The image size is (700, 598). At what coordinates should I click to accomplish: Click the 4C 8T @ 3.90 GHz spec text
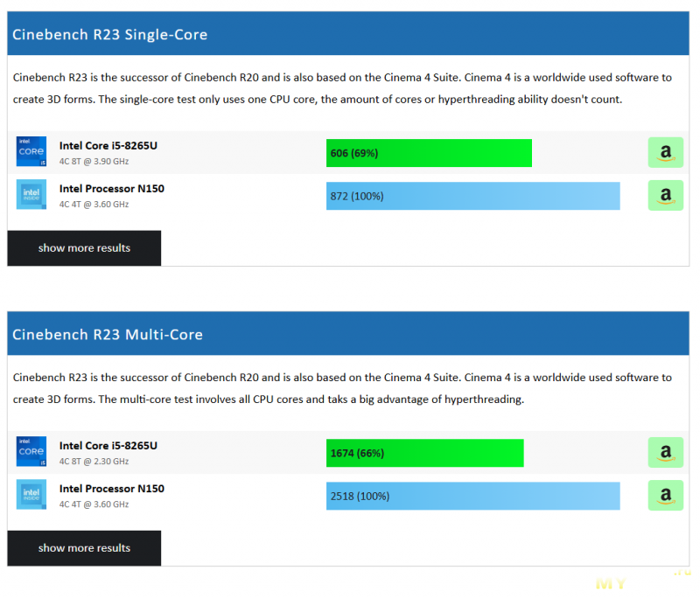click(x=94, y=162)
